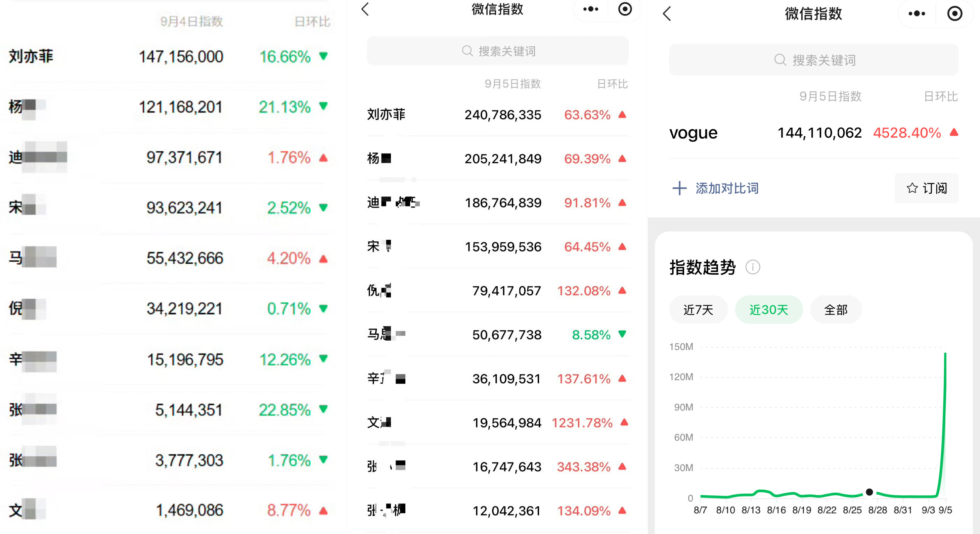Viewport: 980px width, 534px height.
Task: Tap the red up arrow beside 132.08%
Action: click(x=622, y=290)
